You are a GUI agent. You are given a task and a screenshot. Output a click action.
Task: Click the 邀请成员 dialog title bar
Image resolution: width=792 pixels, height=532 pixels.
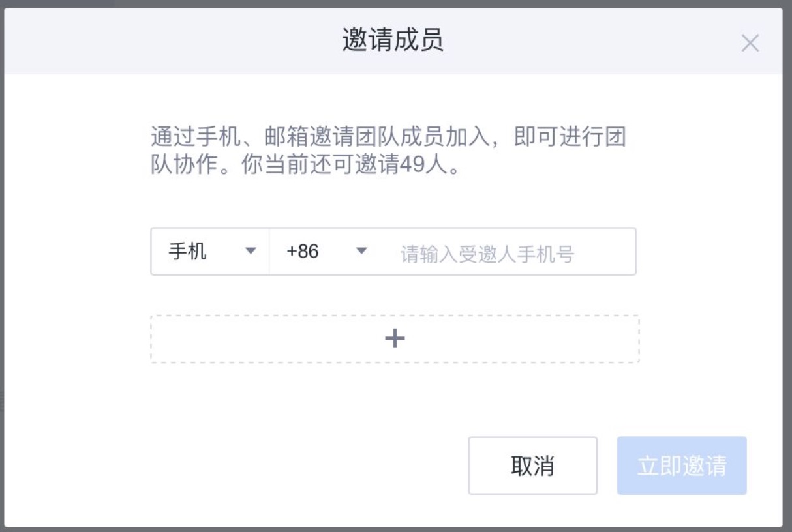[x=395, y=40]
